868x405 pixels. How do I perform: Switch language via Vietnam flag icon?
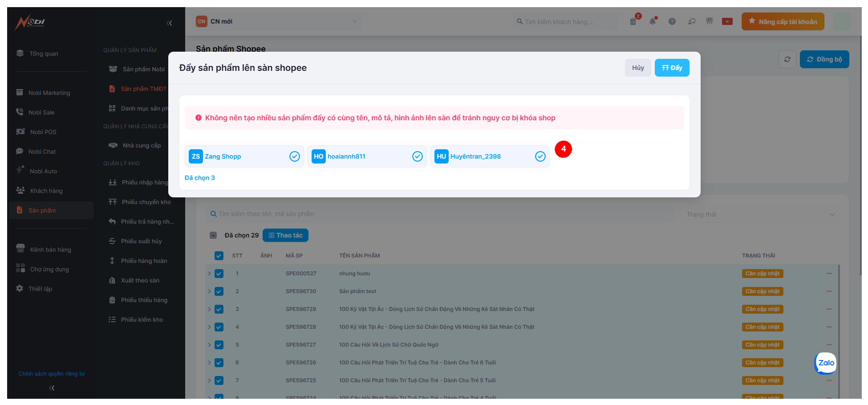(x=727, y=21)
